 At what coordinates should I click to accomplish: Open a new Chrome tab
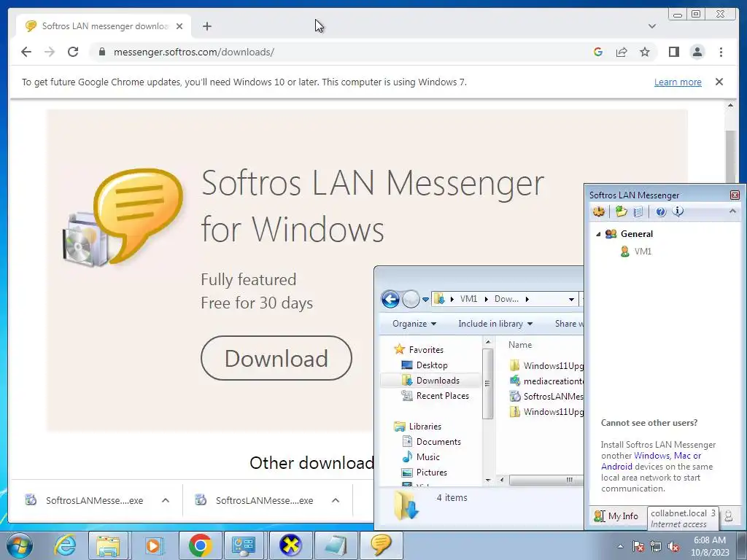pyautogui.click(x=206, y=26)
